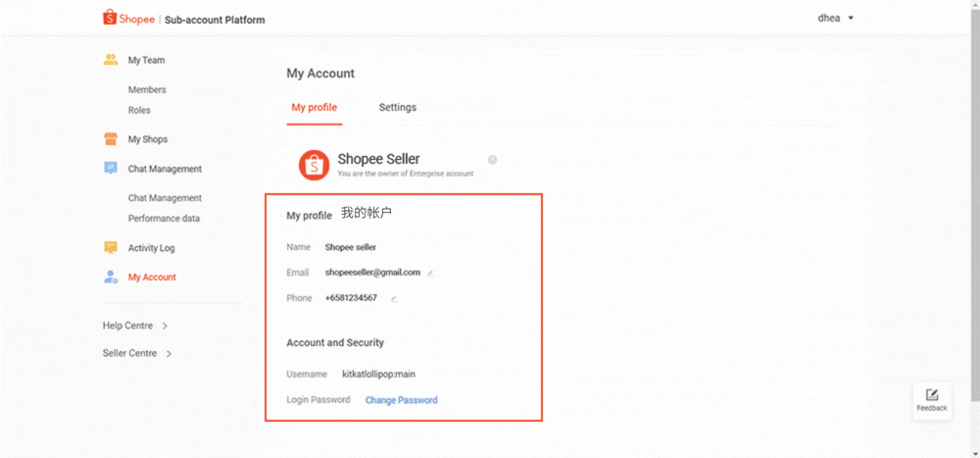Click the My Account page heading
This screenshot has height=458, width=980.
point(320,74)
